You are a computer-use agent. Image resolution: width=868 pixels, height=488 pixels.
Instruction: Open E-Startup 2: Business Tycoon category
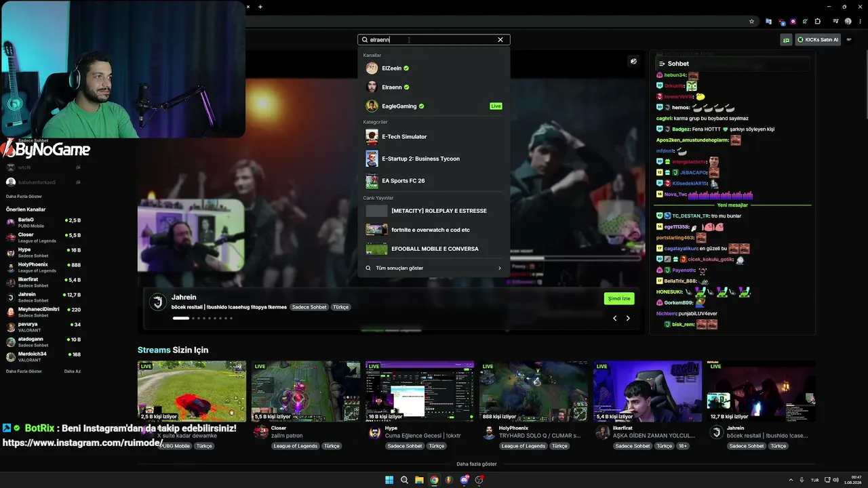[x=434, y=159]
